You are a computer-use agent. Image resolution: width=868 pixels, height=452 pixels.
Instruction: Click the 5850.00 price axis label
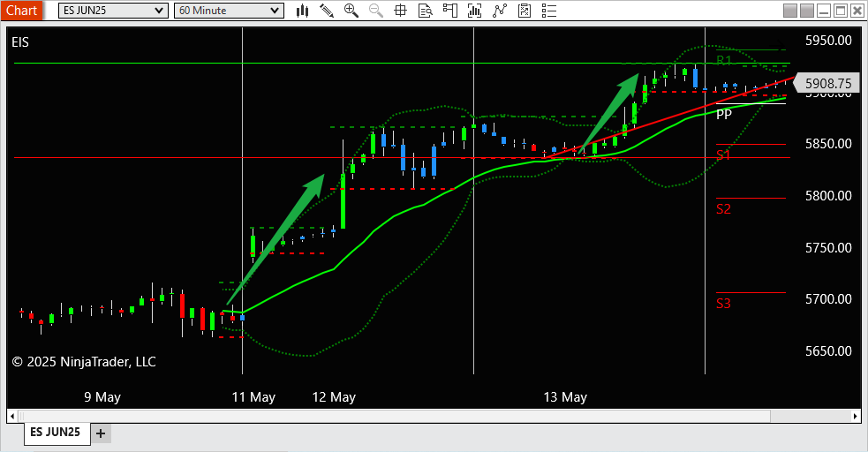tap(828, 144)
